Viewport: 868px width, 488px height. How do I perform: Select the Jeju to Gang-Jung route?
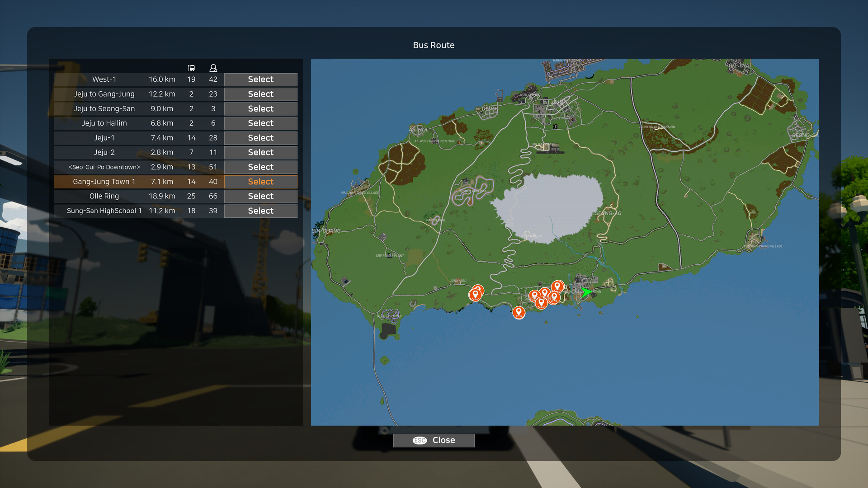click(x=260, y=94)
